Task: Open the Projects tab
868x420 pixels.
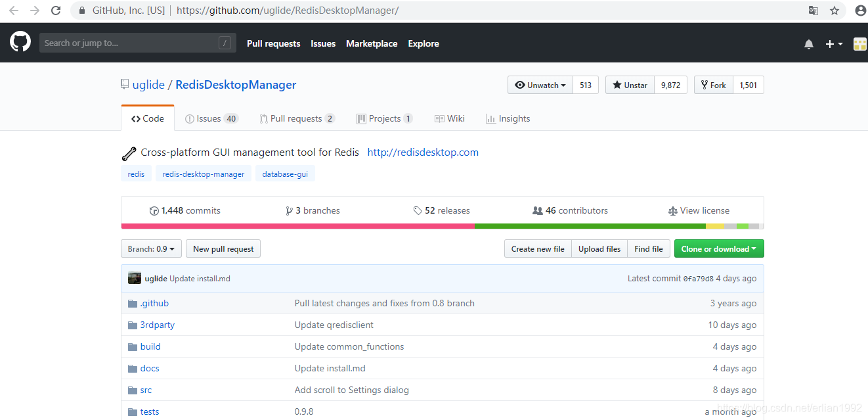Action: [x=384, y=118]
